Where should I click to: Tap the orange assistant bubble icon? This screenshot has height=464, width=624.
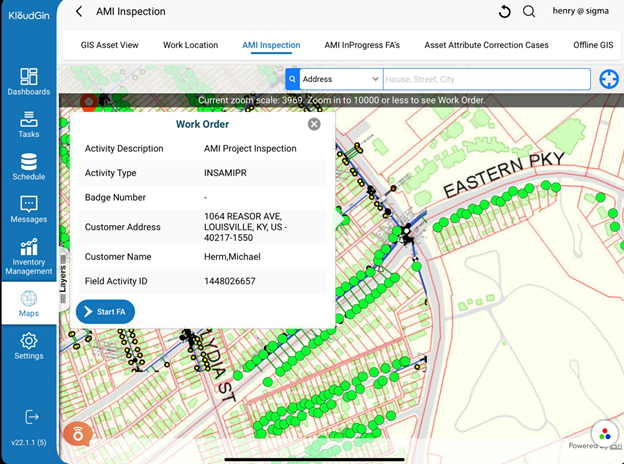(x=78, y=434)
